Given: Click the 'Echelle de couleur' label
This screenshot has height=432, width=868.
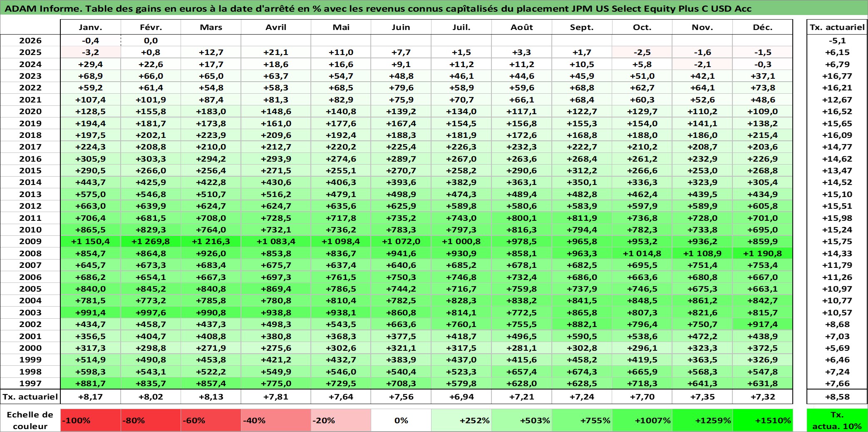Looking at the screenshot, I should [x=30, y=420].
